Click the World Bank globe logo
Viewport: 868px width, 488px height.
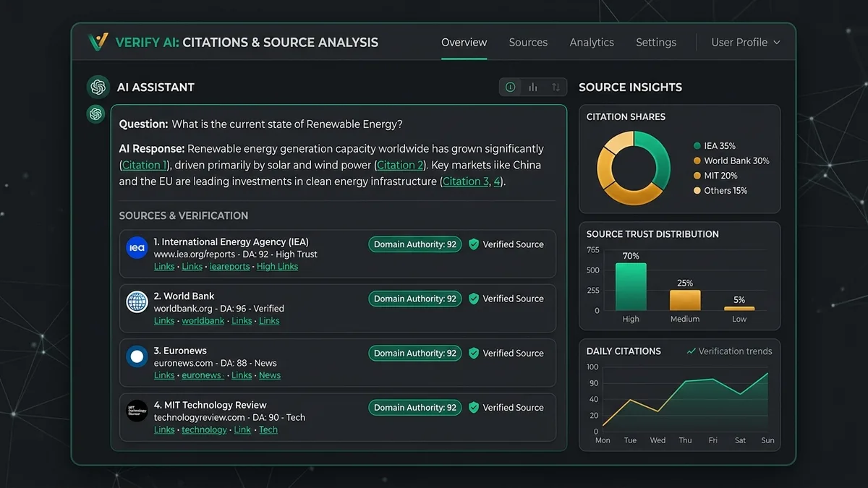(x=137, y=302)
